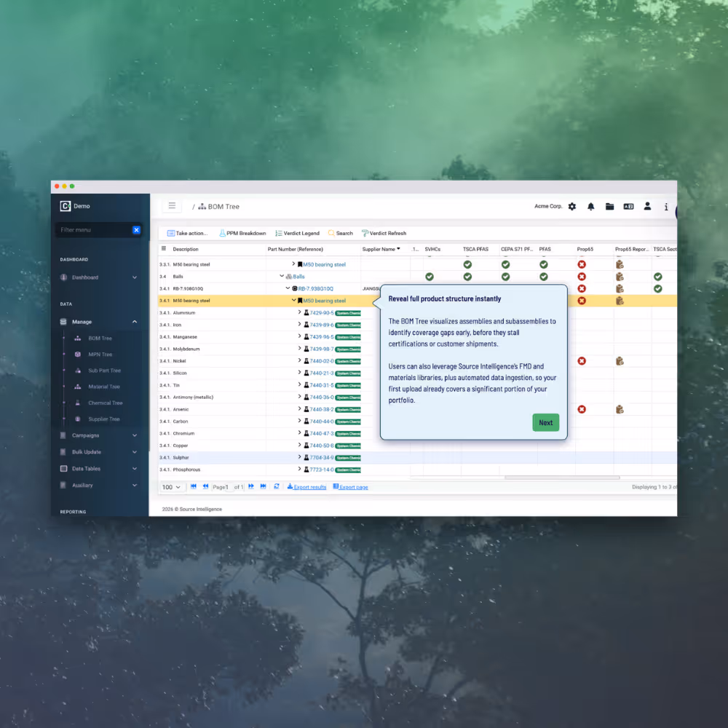Go to the previous page of results
728x728 pixels.
[206, 486]
